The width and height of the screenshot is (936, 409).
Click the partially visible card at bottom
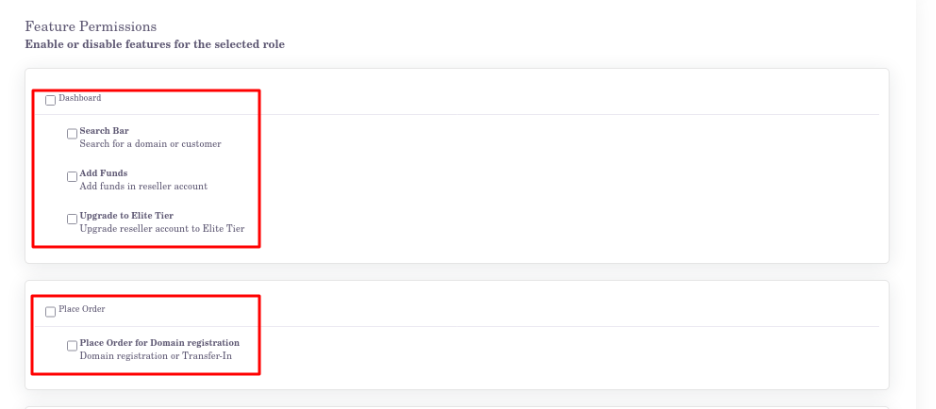[456, 406]
